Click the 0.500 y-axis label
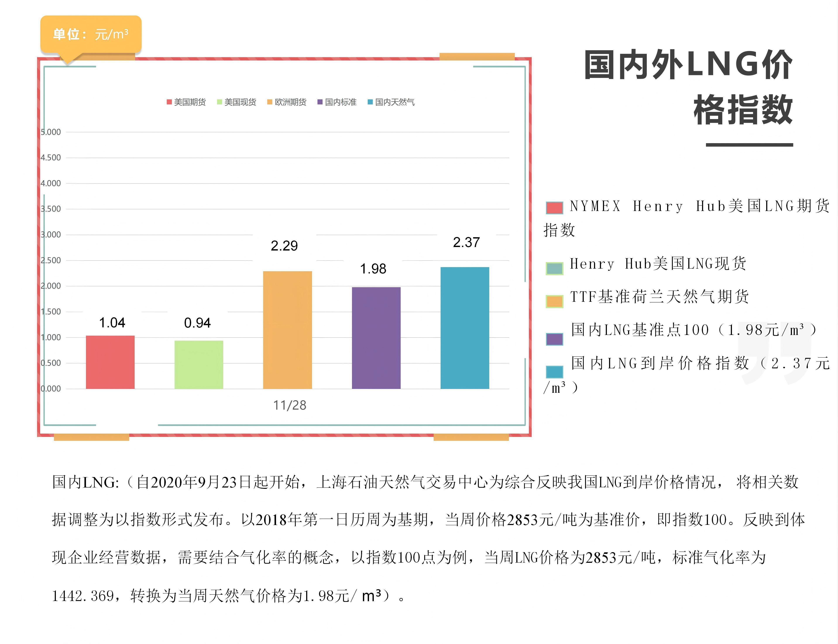 tap(51, 363)
